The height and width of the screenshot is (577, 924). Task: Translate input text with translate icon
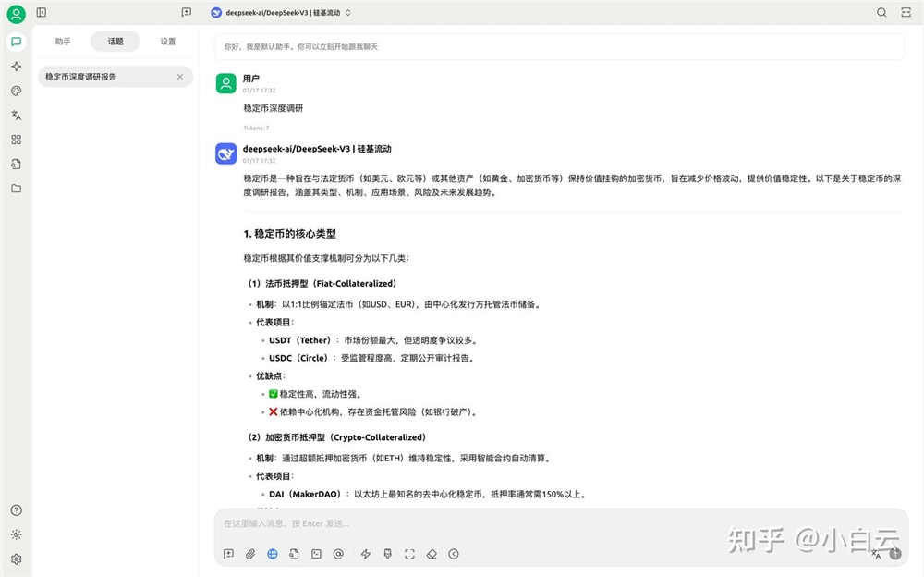point(876,554)
